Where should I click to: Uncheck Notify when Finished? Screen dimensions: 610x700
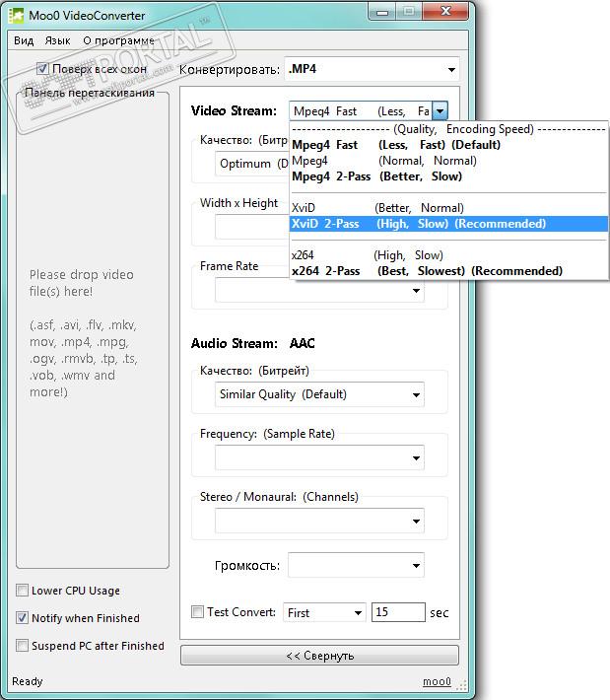coord(22,618)
